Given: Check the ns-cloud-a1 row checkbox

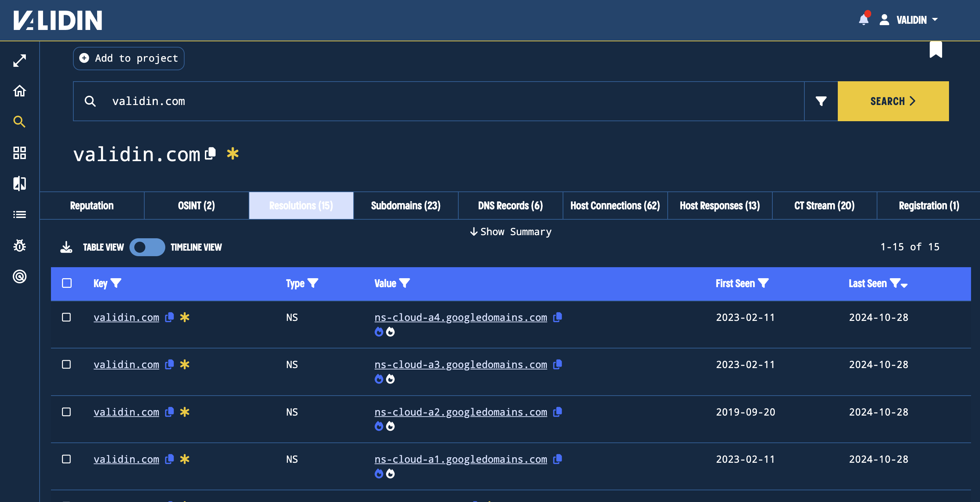Looking at the screenshot, I should pyautogui.click(x=66, y=459).
